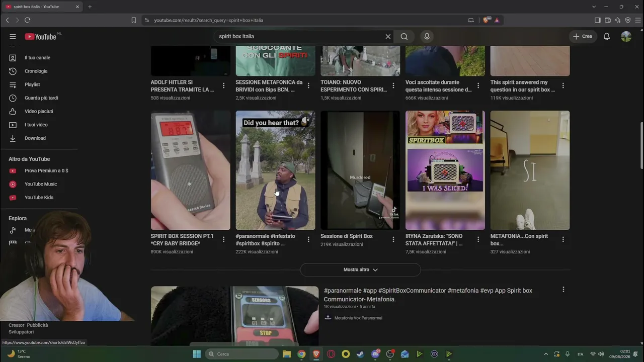Open a new browser tab
This screenshot has height=362, width=644.
click(90, 7)
